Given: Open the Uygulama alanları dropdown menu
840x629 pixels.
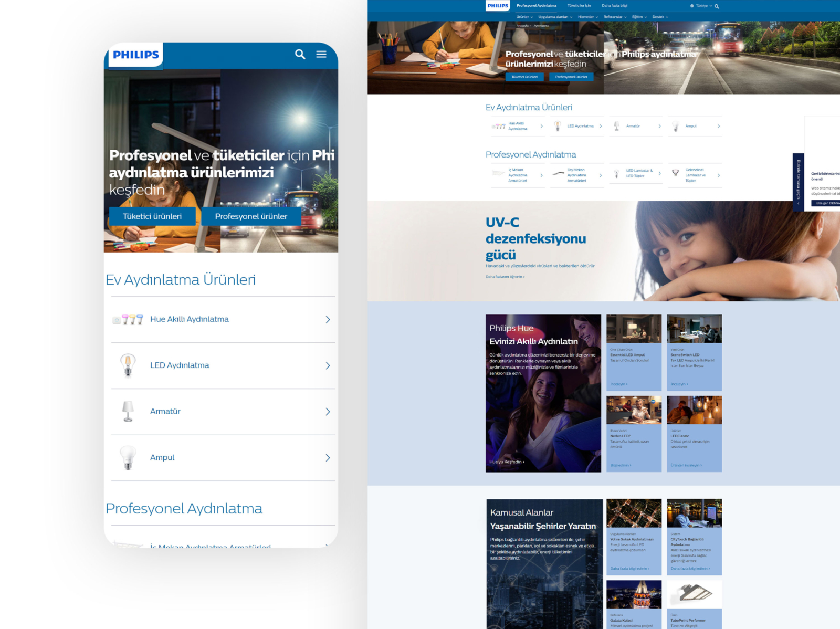Looking at the screenshot, I should pos(555,17).
